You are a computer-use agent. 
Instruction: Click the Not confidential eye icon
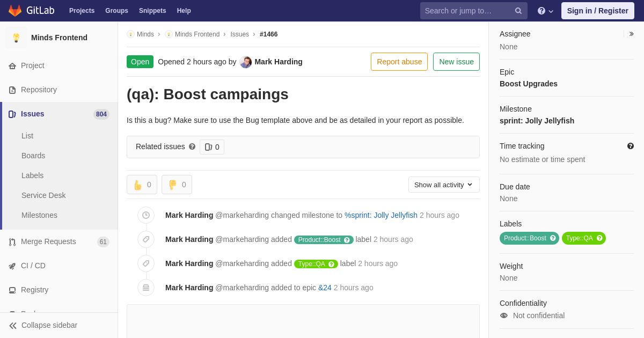click(x=504, y=315)
